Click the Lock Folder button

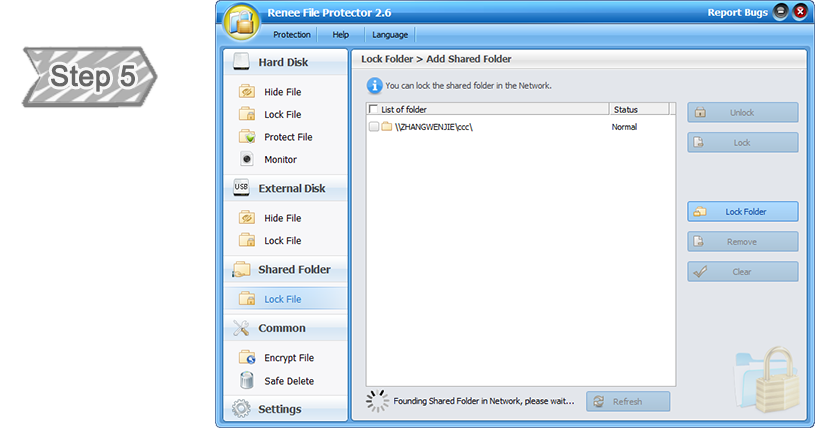(742, 212)
